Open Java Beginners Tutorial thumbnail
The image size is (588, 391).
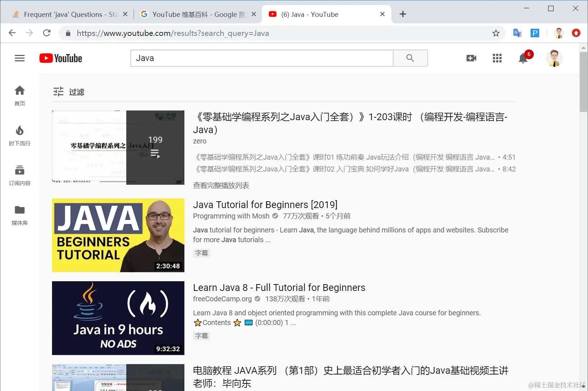118,235
